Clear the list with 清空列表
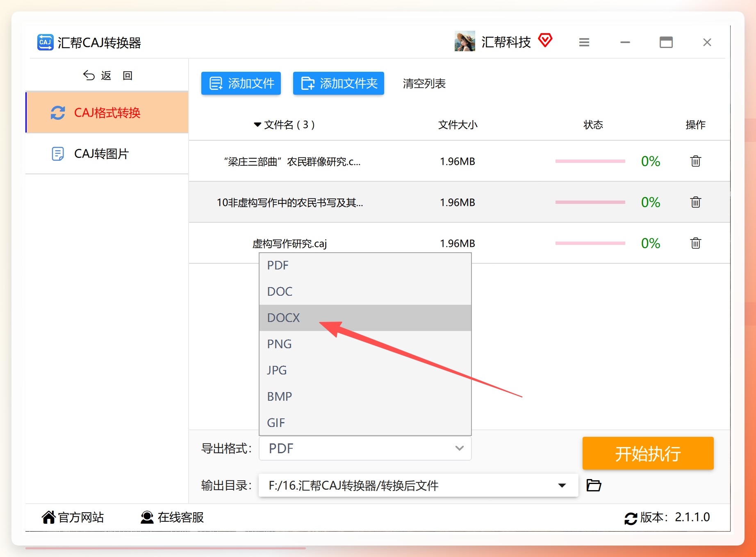The width and height of the screenshot is (756, 557). coord(424,83)
